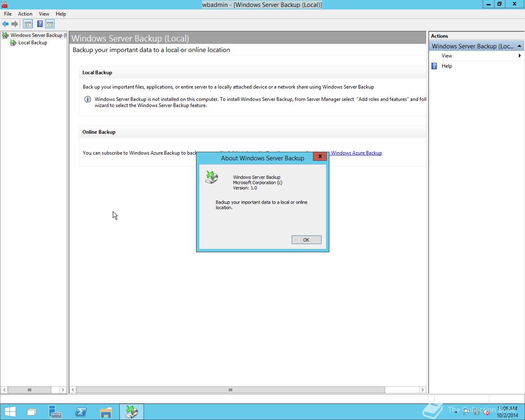Click right arrow of tree pane scrollbar
525x420 pixels.
(x=63, y=390)
